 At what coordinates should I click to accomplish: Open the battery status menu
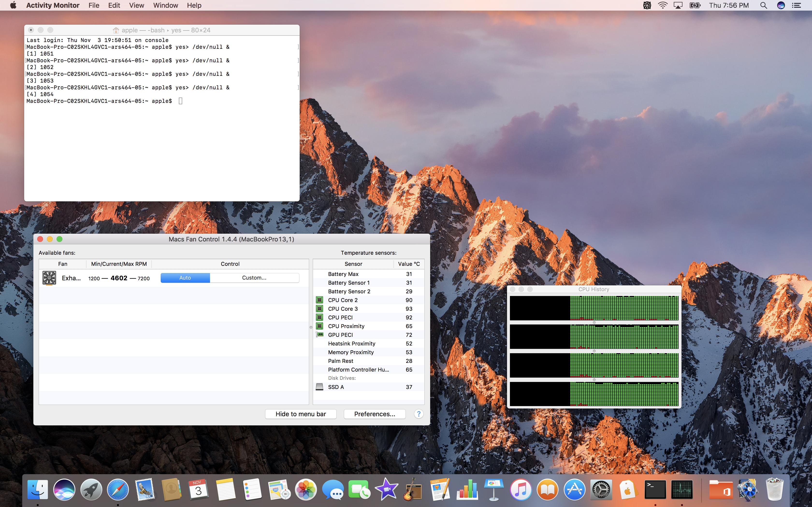(695, 5)
